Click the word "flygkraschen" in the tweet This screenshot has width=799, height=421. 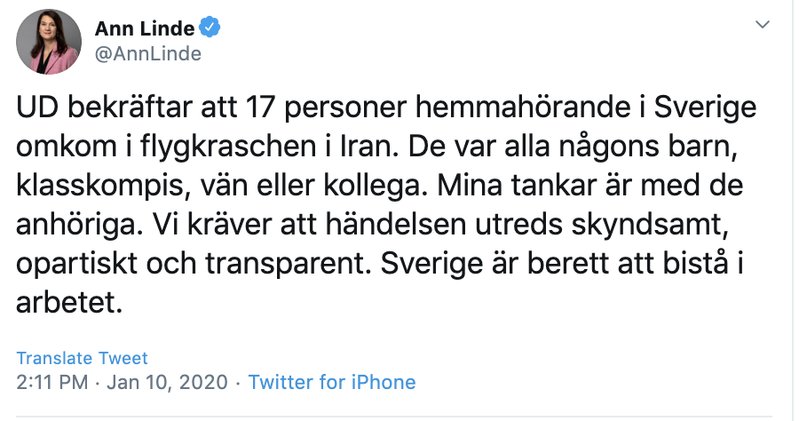228,147
